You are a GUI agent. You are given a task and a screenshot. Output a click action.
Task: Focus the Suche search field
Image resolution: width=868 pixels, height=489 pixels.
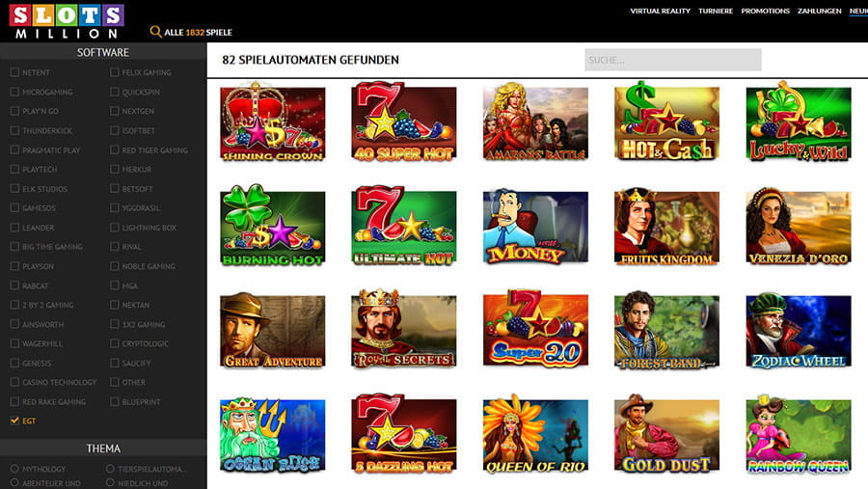tap(672, 60)
